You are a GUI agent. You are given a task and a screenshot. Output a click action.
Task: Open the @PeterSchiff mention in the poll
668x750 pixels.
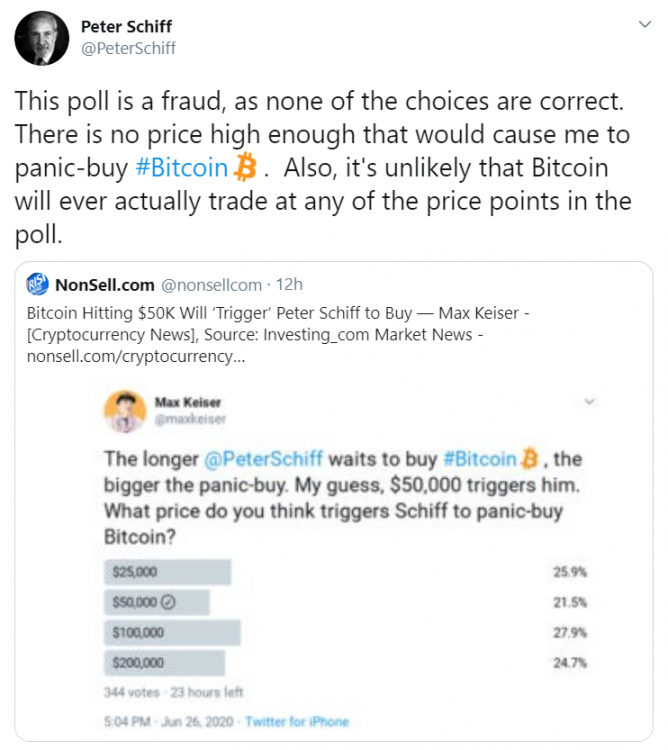tap(263, 459)
